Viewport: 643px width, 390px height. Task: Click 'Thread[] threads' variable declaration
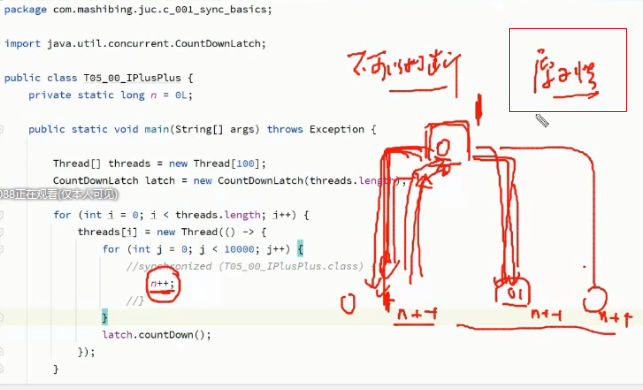point(102,164)
